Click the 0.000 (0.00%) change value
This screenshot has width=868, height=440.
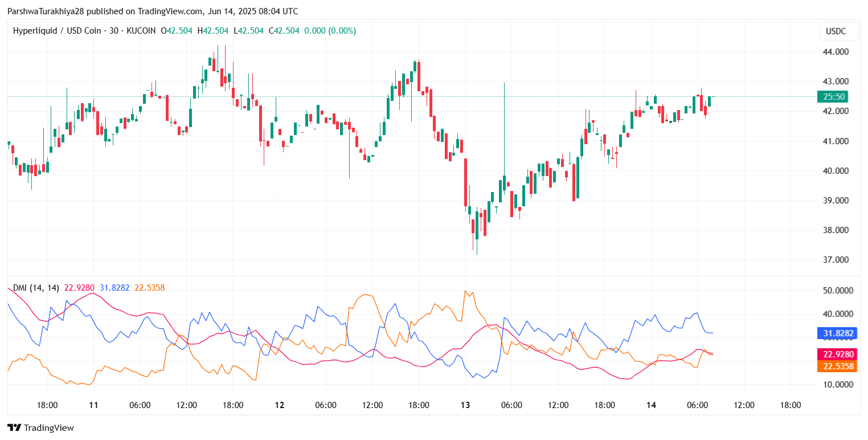click(330, 31)
